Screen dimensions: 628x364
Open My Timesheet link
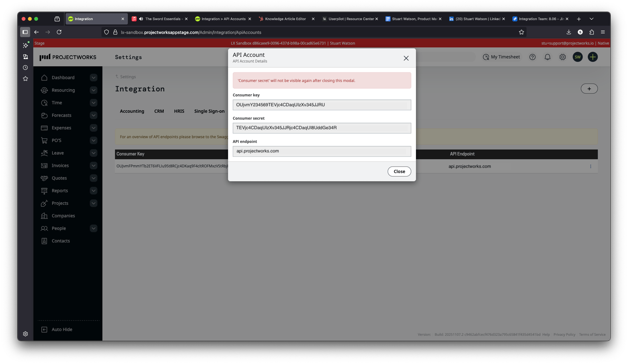[501, 57]
